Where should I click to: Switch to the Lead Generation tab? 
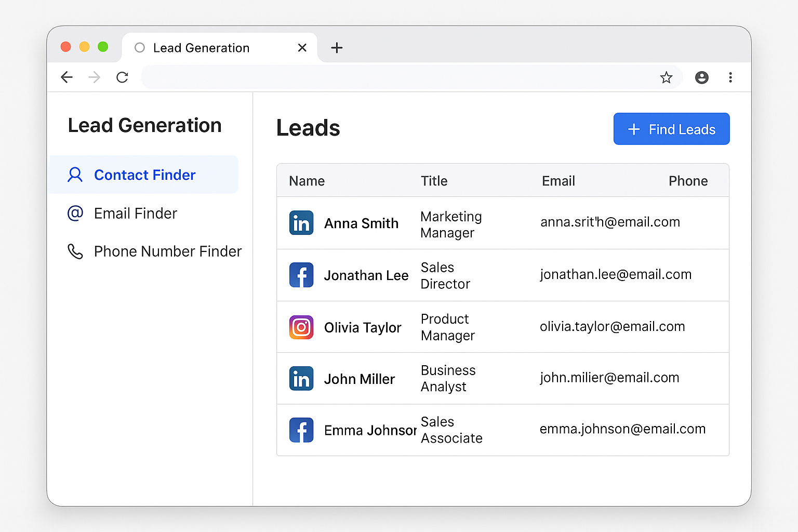click(201, 48)
